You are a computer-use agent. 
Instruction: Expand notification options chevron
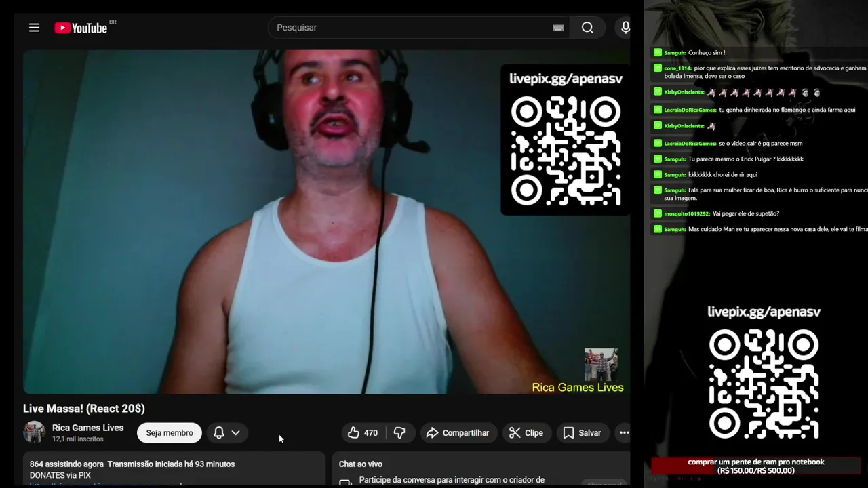click(235, 433)
